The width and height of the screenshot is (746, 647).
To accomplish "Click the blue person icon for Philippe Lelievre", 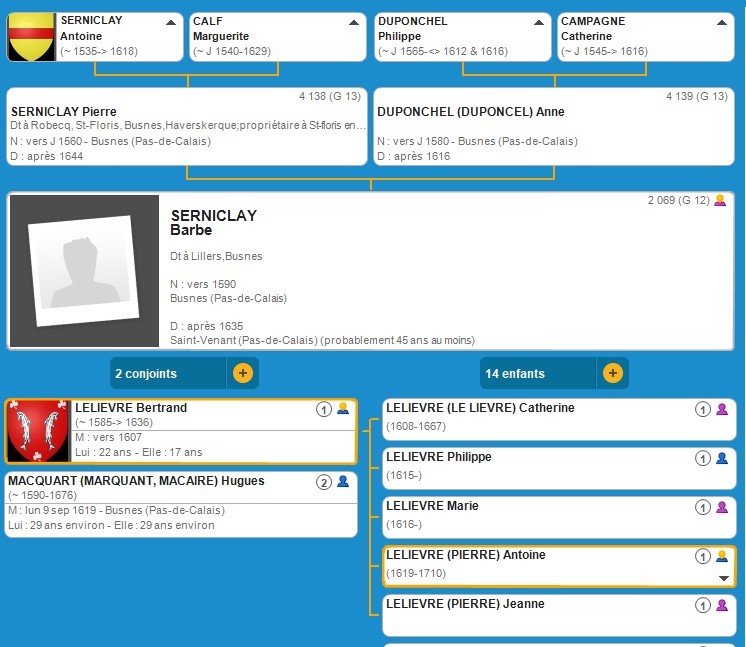I will coord(722,458).
